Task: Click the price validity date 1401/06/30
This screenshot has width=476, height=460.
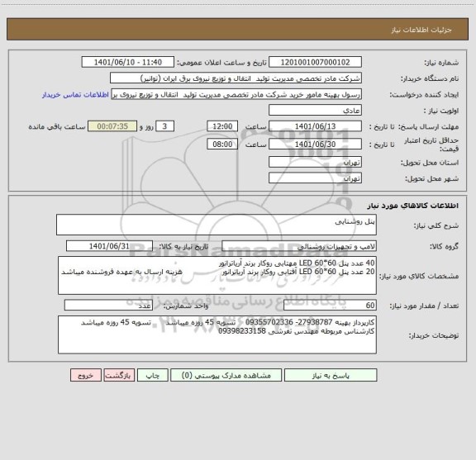Action: click(x=315, y=145)
